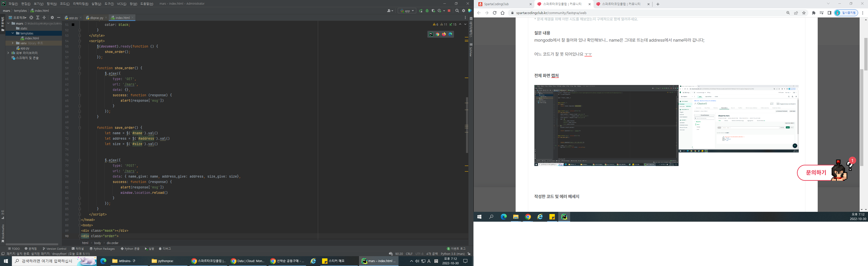Open the 코드(C) menu
The height and width of the screenshot is (266, 868).
click(65, 4)
